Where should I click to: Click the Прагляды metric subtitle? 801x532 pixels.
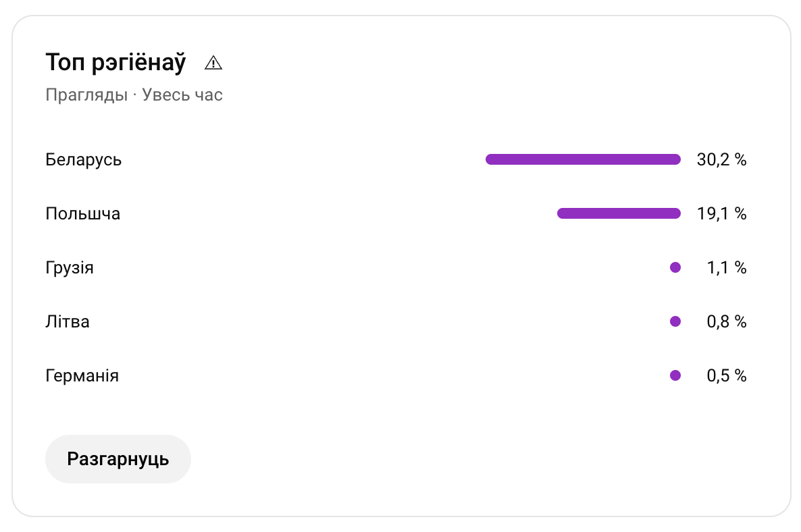coord(86,95)
